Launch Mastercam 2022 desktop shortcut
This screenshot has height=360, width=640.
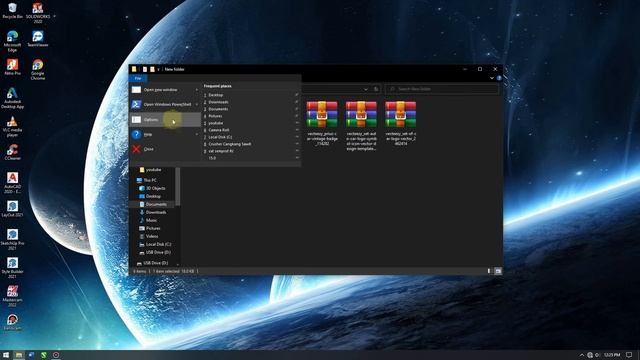pos(12,296)
